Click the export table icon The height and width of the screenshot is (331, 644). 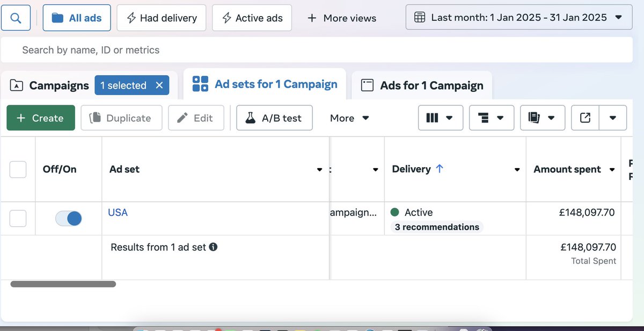click(x=586, y=118)
